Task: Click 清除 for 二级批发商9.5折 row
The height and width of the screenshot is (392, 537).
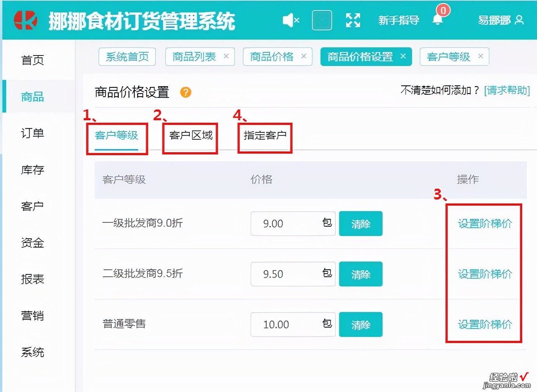Action: coord(361,274)
